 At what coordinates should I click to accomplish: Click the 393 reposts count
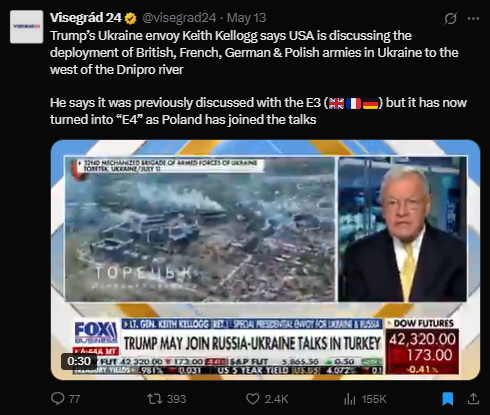point(176,399)
